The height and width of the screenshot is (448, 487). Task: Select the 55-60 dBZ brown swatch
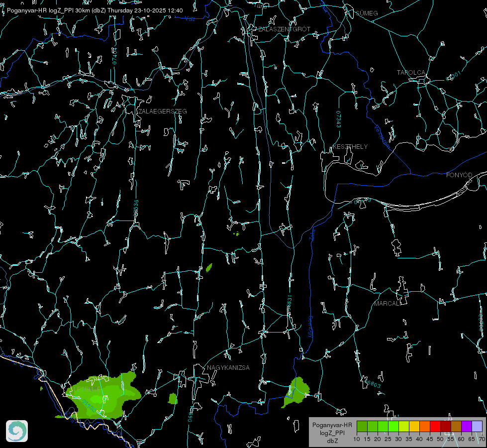pyautogui.click(x=456, y=426)
